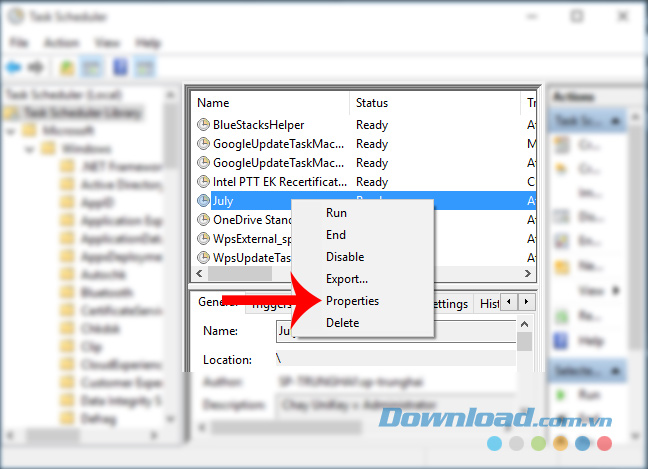Image resolution: width=648 pixels, height=469 pixels.
Task: Select Export... in the context menu
Action: coord(347,279)
